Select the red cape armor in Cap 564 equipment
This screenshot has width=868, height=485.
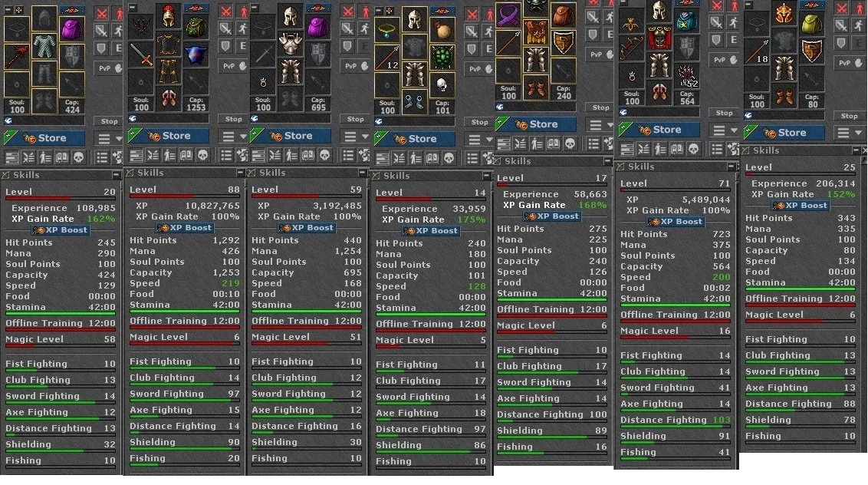click(x=659, y=38)
